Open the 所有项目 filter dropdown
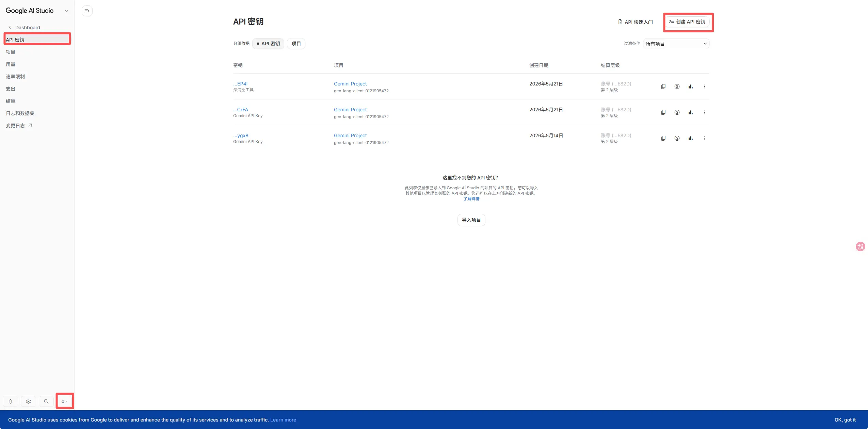 click(676, 44)
